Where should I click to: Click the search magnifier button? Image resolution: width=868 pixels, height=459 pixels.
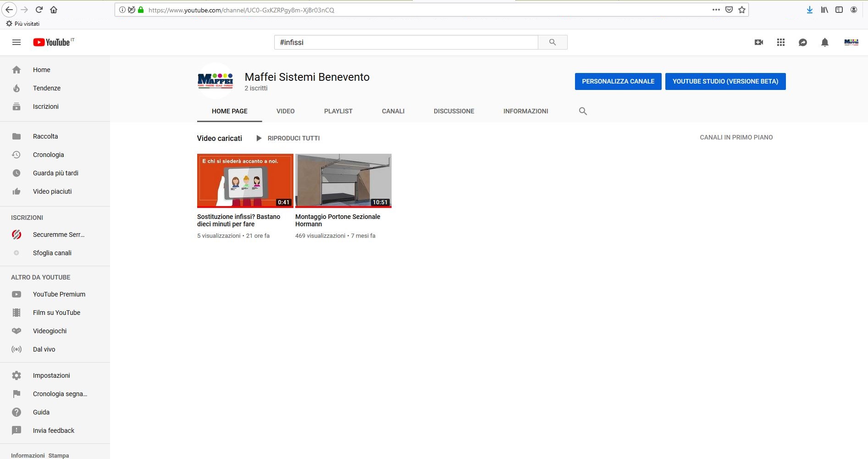tap(553, 42)
